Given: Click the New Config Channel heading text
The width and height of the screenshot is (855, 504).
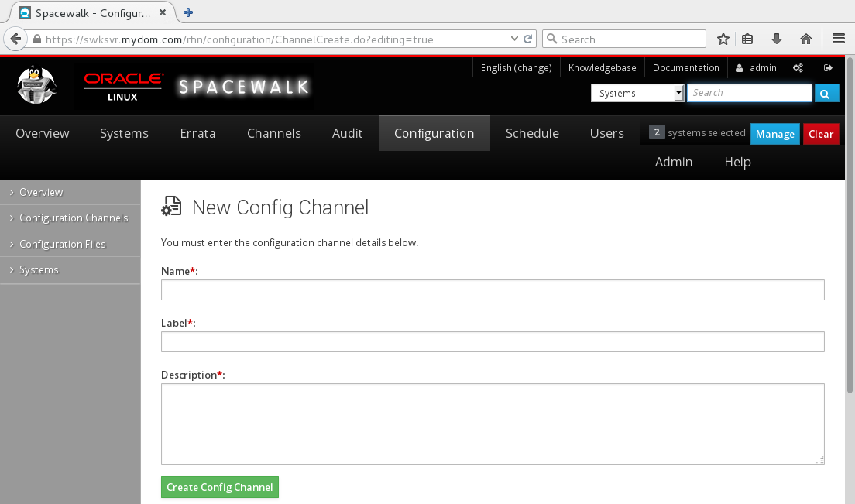Looking at the screenshot, I should click(x=280, y=207).
